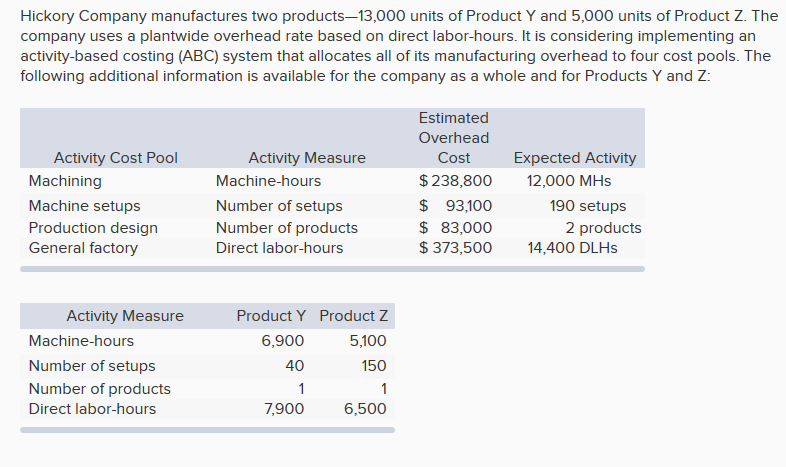
Task: Click the $238,800 overhead cost cell
Action: (x=455, y=181)
